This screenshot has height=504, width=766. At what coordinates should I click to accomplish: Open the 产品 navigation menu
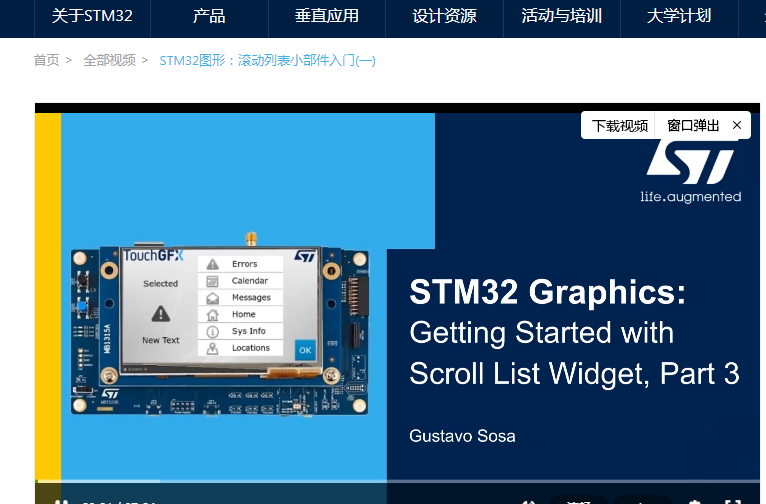[x=210, y=16]
